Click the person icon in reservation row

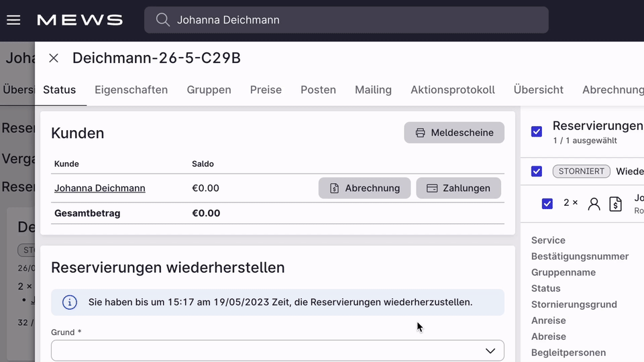point(594,204)
